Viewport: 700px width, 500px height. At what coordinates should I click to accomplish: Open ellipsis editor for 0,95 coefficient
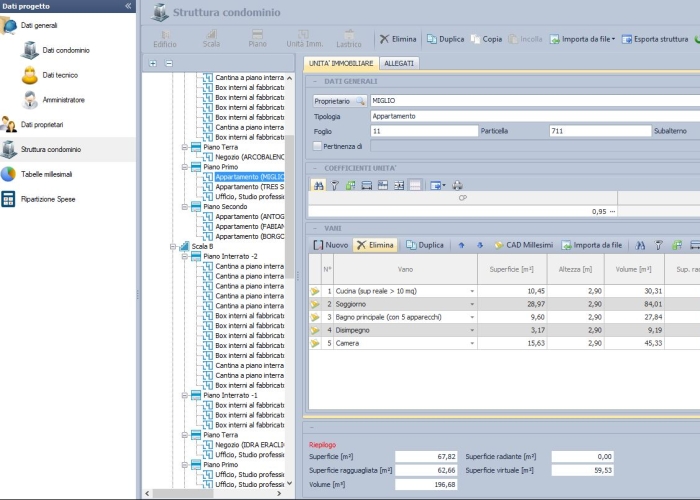[612, 211]
